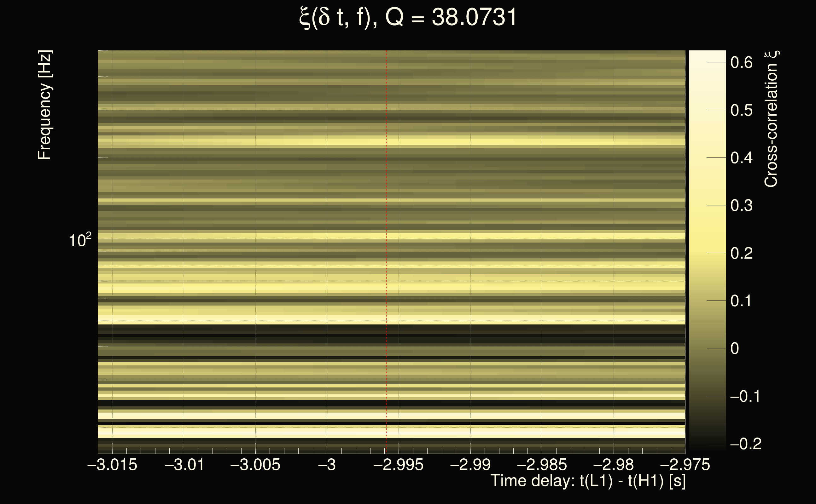This screenshot has width=816, height=504.
Task: Click the 0.6 tick on the colorbar
Action: (741, 63)
